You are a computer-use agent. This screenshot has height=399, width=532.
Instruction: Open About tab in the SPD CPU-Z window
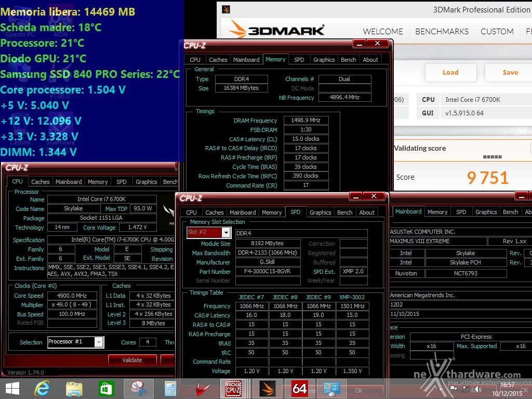(x=367, y=212)
